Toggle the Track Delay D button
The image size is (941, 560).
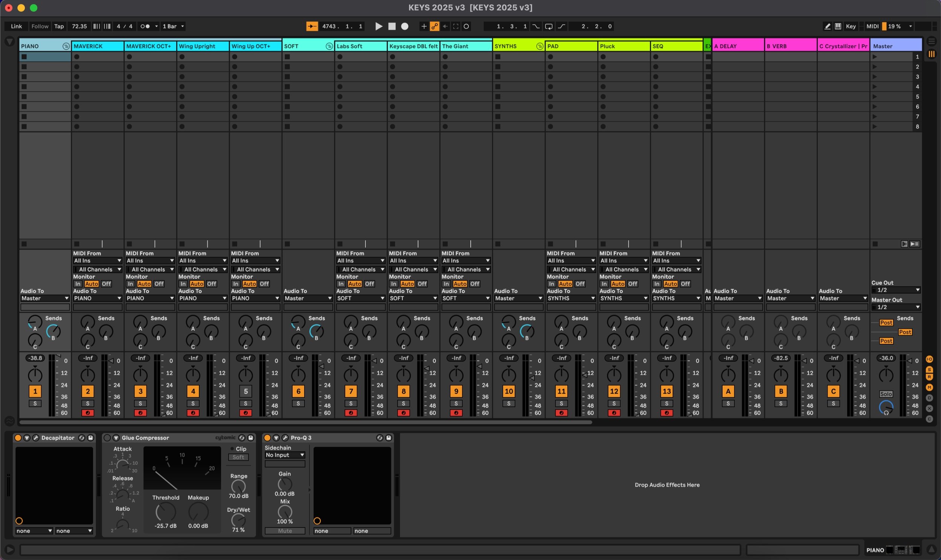[929, 398]
